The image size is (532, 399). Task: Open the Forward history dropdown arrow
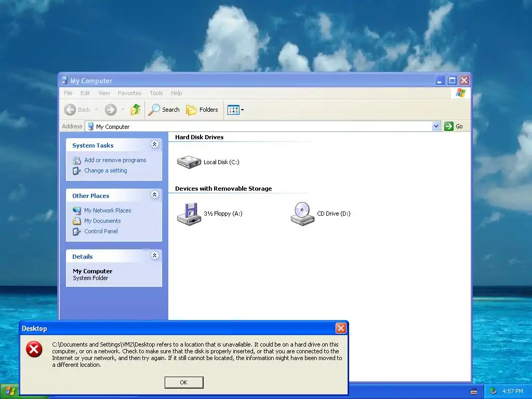123,110
